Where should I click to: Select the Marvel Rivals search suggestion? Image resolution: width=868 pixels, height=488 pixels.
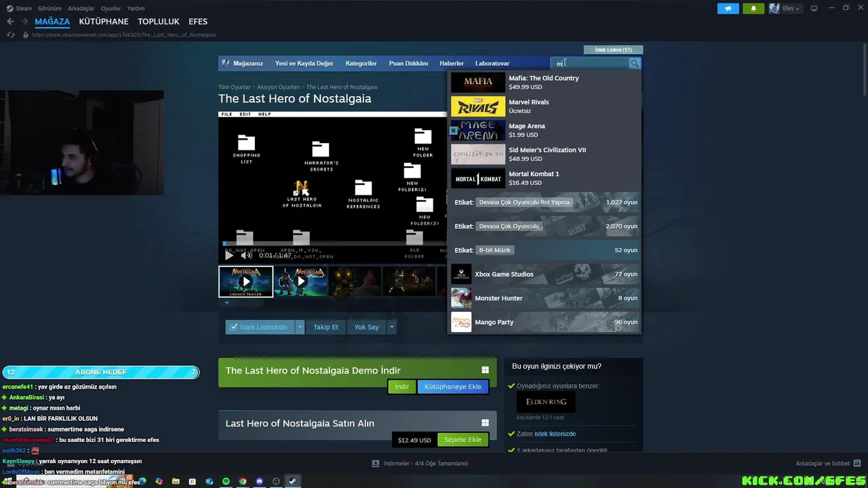(544, 106)
